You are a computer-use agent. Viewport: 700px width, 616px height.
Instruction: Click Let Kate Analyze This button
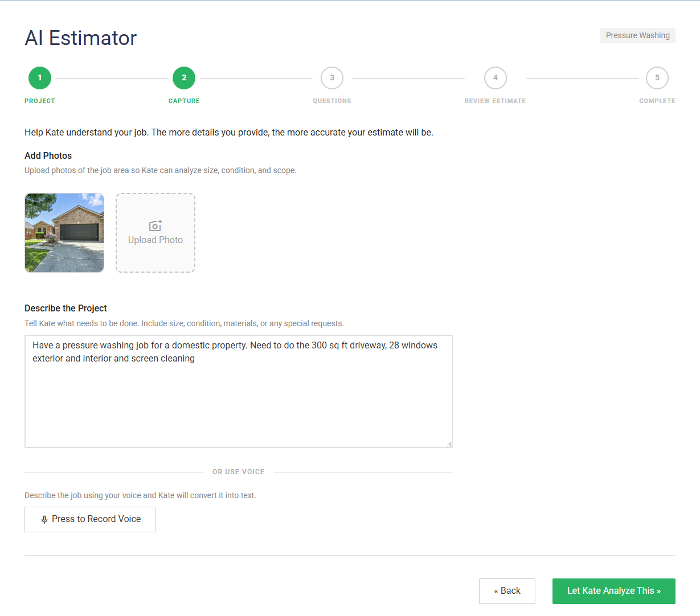point(613,591)
